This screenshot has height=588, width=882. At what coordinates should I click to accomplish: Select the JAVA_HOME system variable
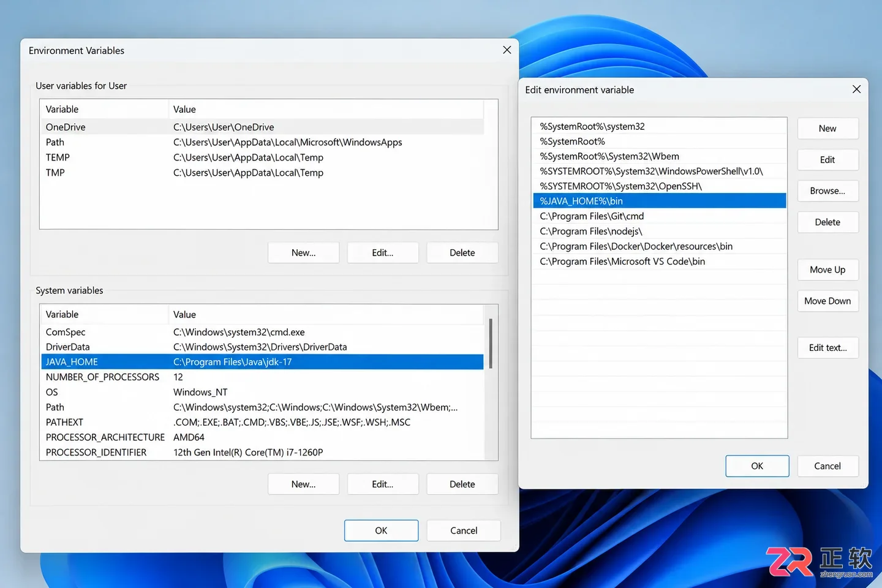coord(262,362)
